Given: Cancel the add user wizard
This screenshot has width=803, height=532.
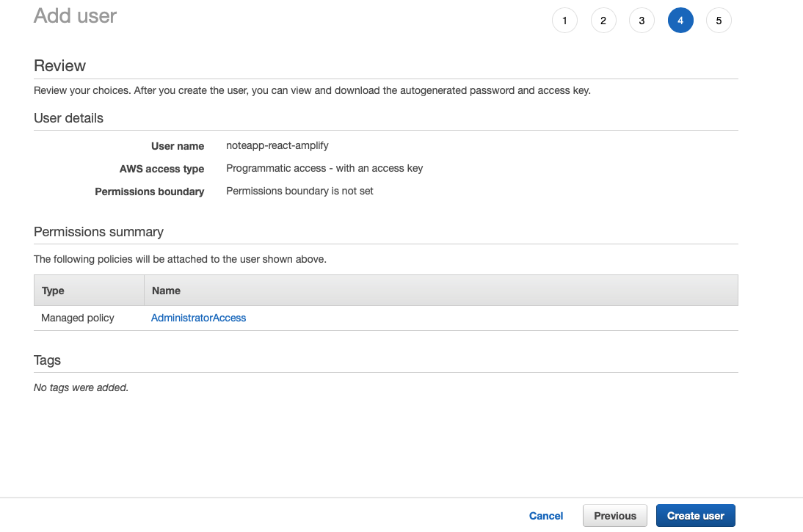Looking at the screenshot, I should pos(546,515).
